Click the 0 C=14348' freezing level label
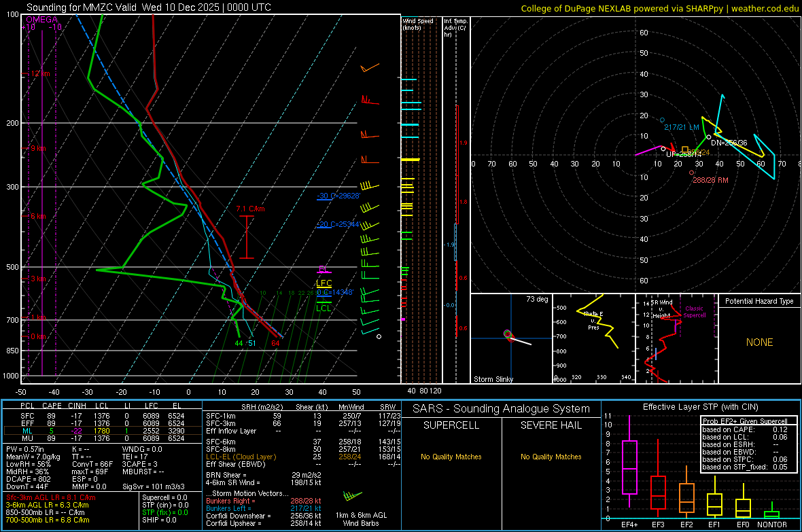Image resolution: width=802 pixels, height=532 pixels. [335, 293]
